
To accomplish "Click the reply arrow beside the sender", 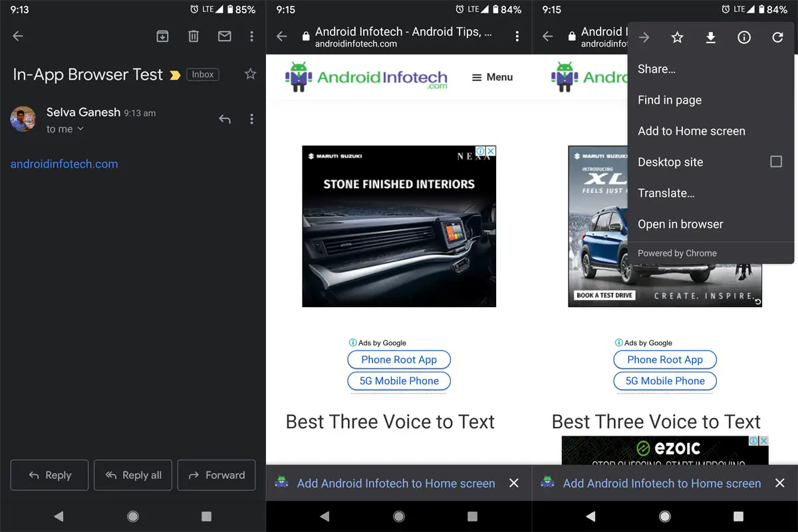I will coord(225,119).
